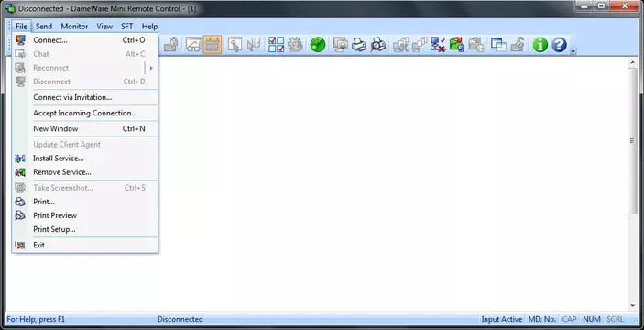The width and height of the screenshot is (644, 330).
Task: Click the print preview magnifier toolbar icon
Action: coord(377,44)
